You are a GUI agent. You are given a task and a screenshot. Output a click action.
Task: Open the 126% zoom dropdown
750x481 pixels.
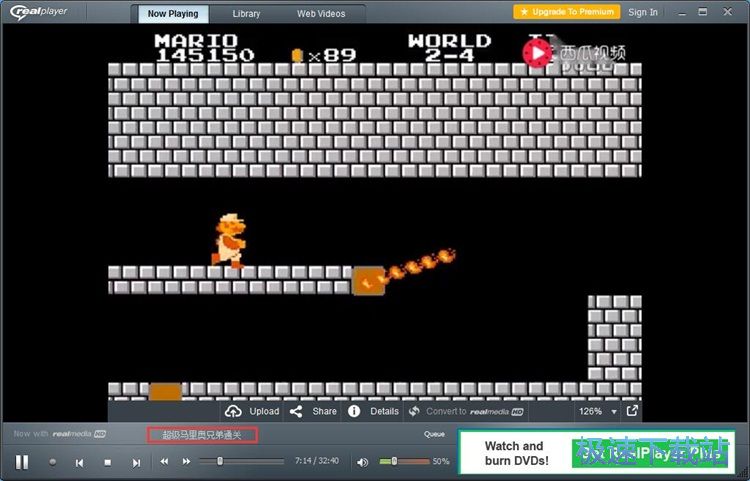coord(598,411)
